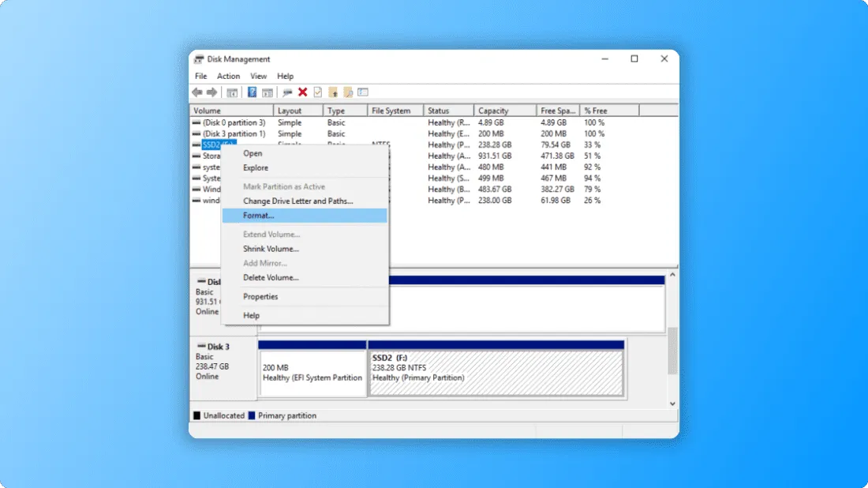Sort by the Type column header
The height and width of the screenshot is (488, 868).
coord(345,111)
